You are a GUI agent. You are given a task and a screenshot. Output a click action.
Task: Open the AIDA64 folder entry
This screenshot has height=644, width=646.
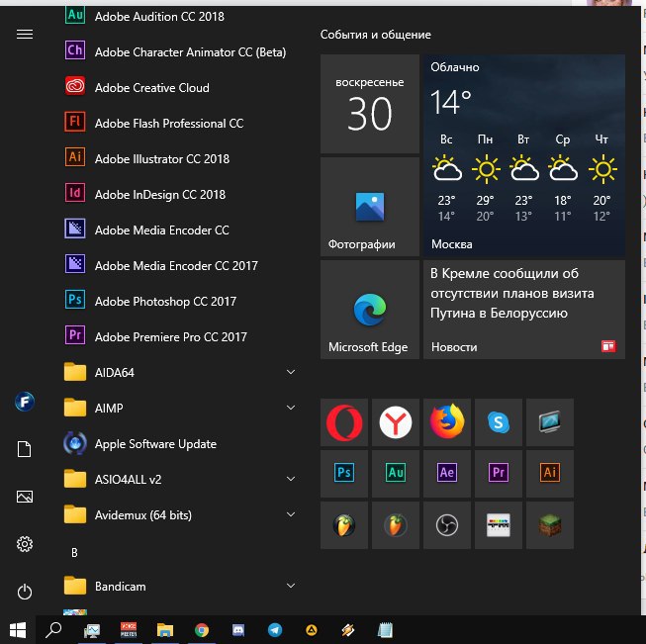coord(180,372)
